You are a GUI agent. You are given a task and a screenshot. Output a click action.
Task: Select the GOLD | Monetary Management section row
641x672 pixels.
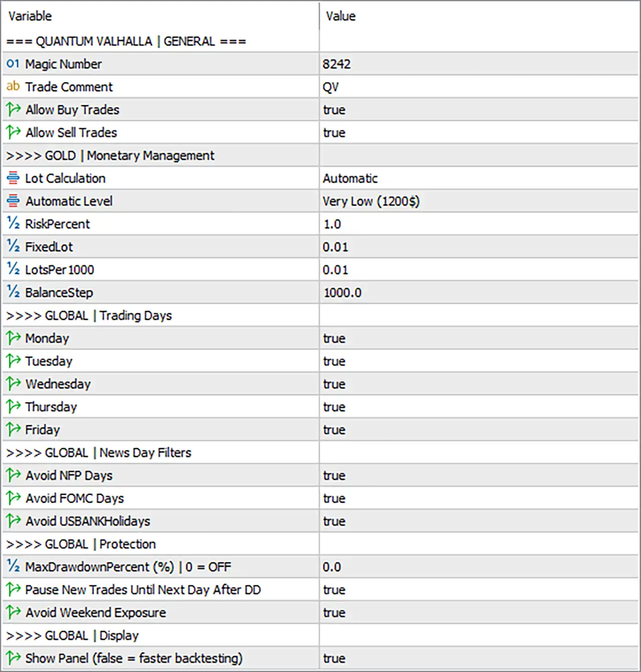click(320, 155)
